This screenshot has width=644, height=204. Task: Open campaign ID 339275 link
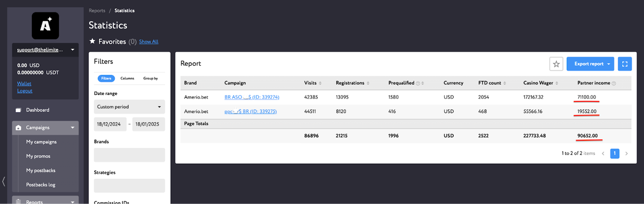251,111
